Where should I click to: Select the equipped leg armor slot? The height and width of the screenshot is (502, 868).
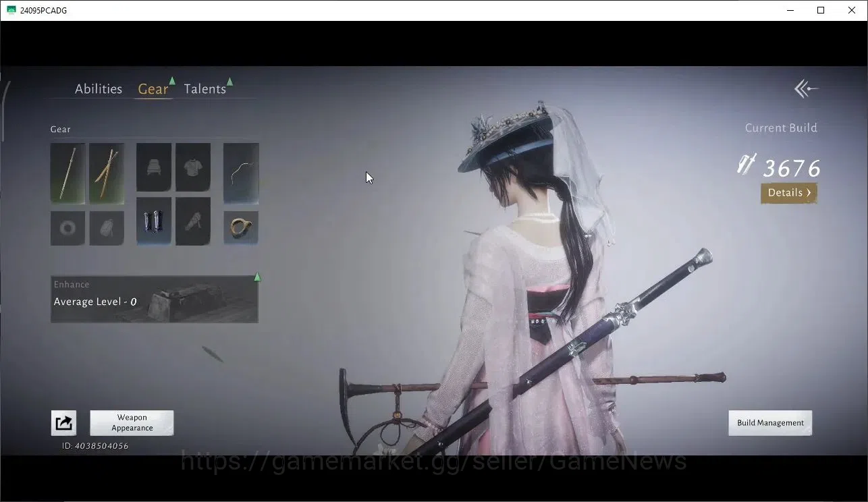154,221
